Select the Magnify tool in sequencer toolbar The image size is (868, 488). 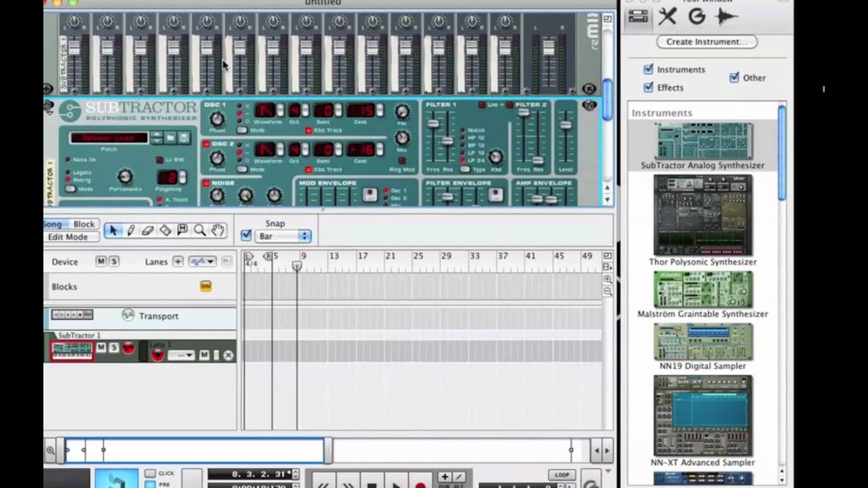point(200,230)
